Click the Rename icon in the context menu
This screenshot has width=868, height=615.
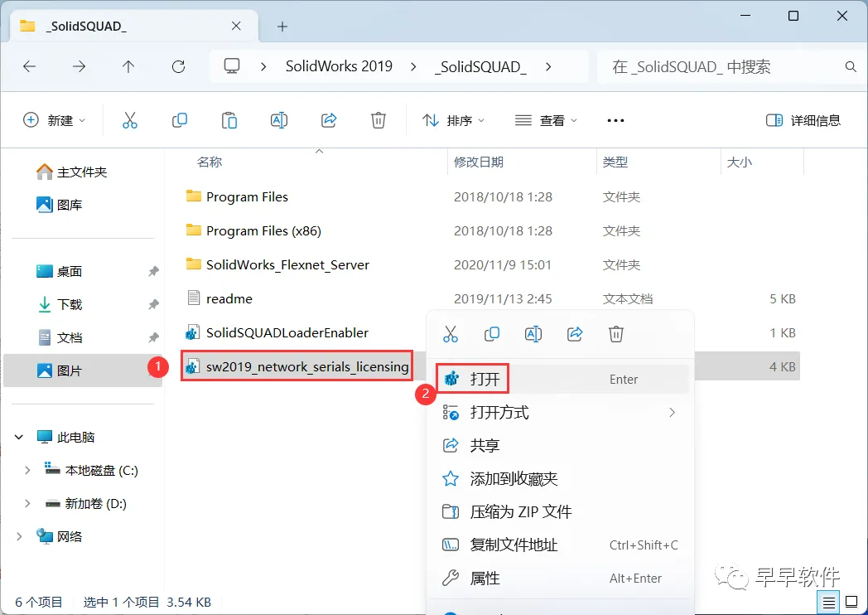533,334
